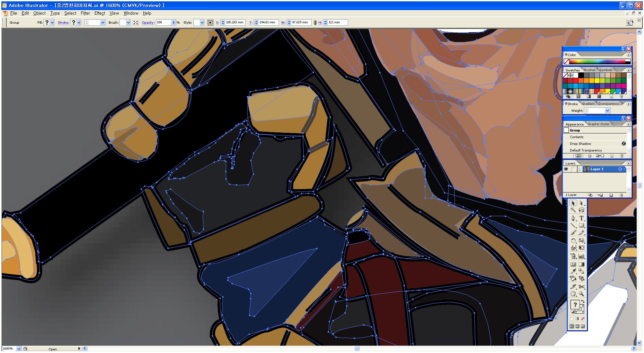Open the Stroke Weight dropdown
The width and height of the screenshot is (644, 353).
[607, 110]
